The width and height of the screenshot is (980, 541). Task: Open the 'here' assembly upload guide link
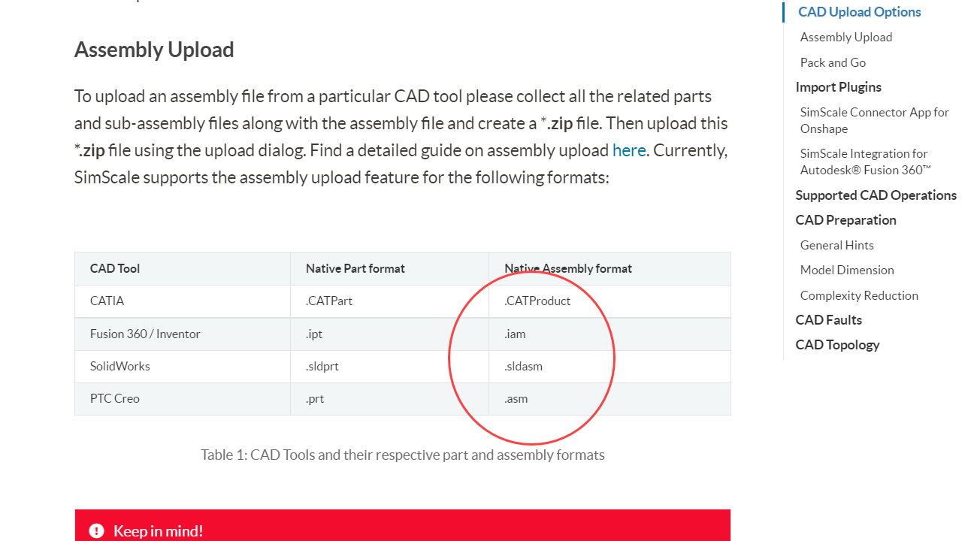[629, 150]
